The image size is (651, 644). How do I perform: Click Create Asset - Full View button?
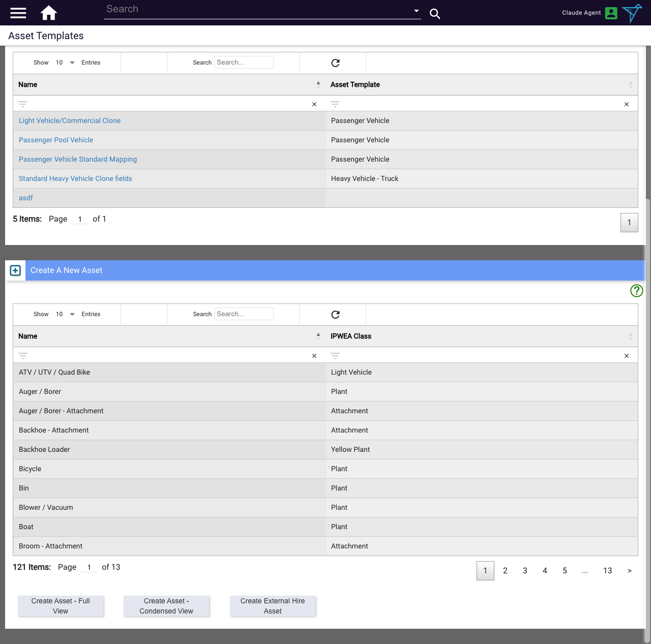click(x=61, y=606)
